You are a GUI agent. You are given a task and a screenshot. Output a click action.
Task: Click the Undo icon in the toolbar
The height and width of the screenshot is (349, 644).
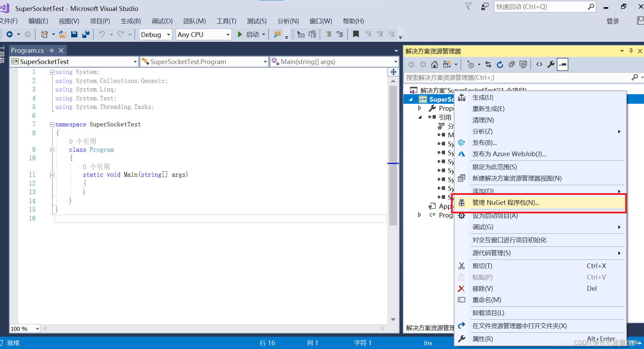pos(102,34)
